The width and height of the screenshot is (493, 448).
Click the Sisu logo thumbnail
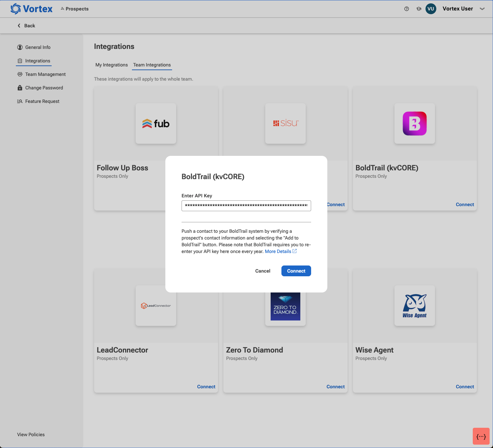pyautogui.click(x=285, y=123)
